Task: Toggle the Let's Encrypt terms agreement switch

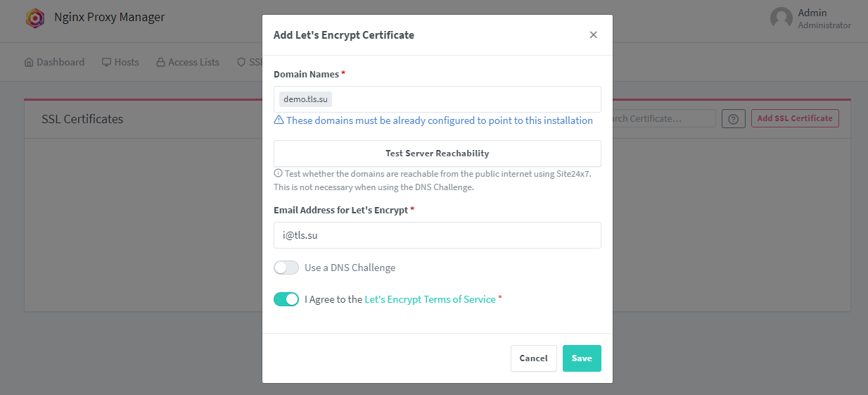Action: [286, 299]
